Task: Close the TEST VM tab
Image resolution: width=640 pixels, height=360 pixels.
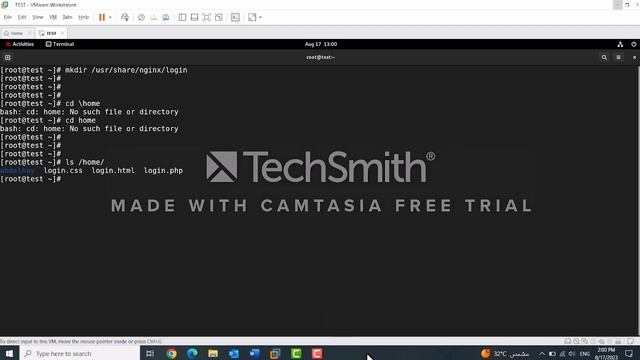Action: [62, 33]
